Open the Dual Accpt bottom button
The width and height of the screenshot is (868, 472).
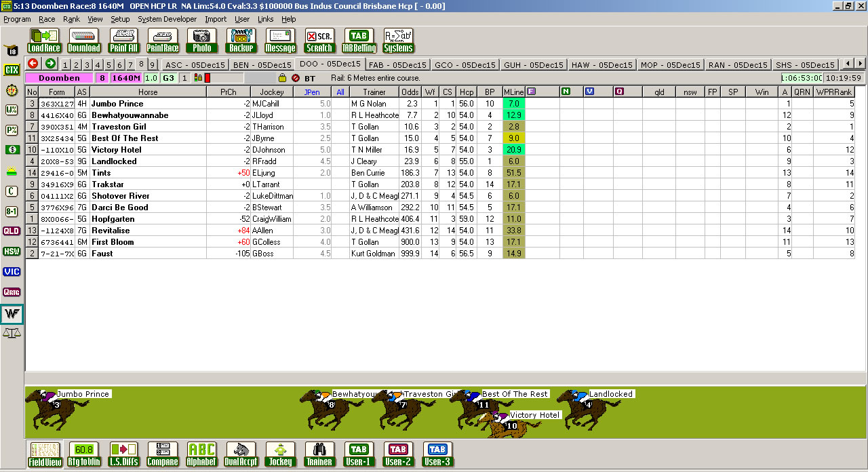pos(241,454)
